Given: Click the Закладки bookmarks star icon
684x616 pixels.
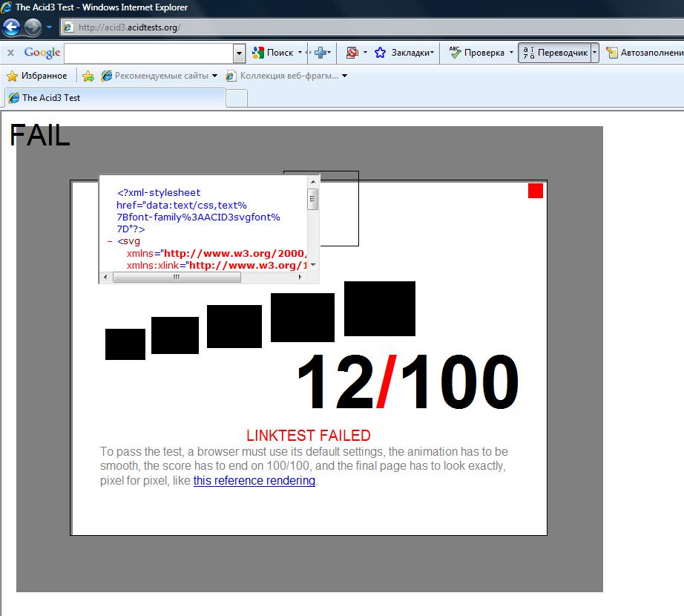Looking at the screenshot, I should click(x=381, y=53).
